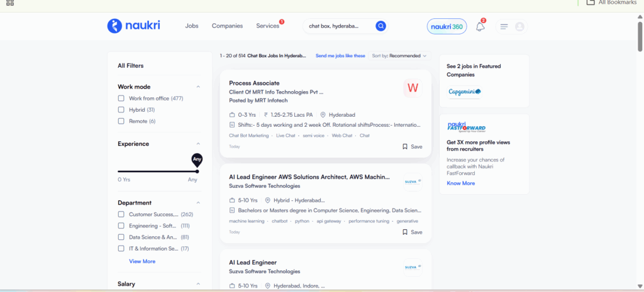Click the Send me jobs like these link
Screen dimensions: 644x292
(340, 56)
